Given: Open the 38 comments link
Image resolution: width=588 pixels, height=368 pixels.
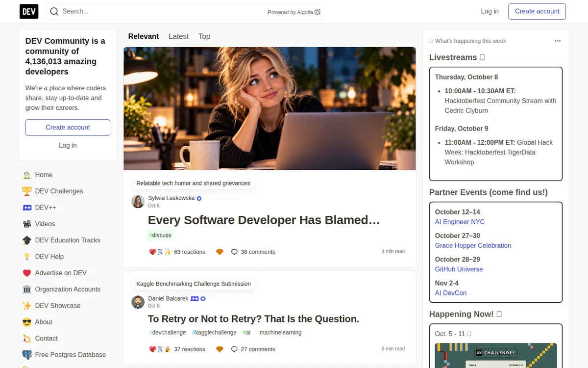Looking at the screenshot, I should 253,252.
